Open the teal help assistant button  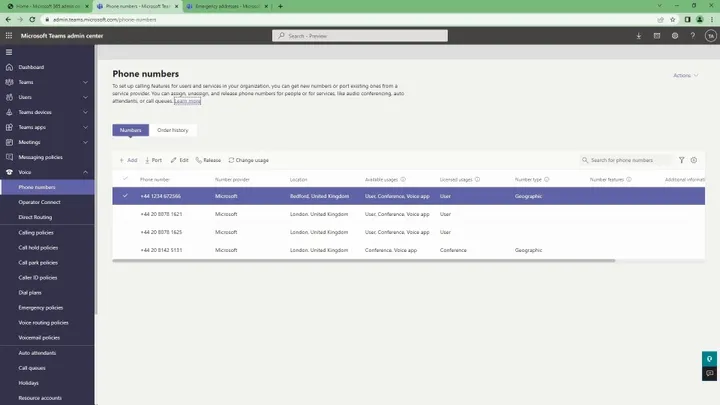tap(709, 359)
